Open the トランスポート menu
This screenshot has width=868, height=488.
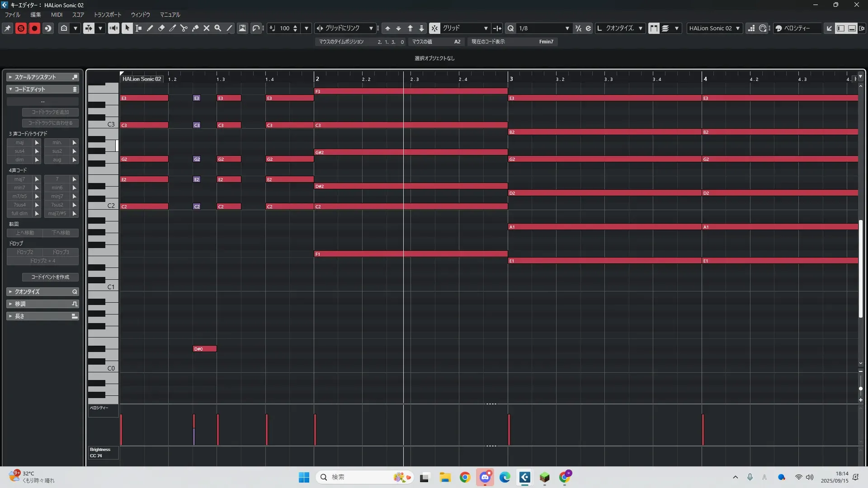click(107, 14)
